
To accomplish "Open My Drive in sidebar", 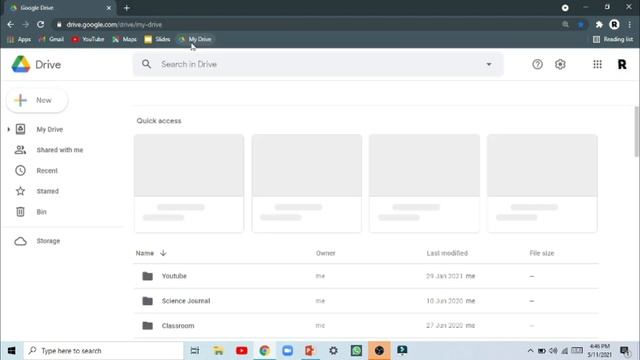I will (49, 129).
